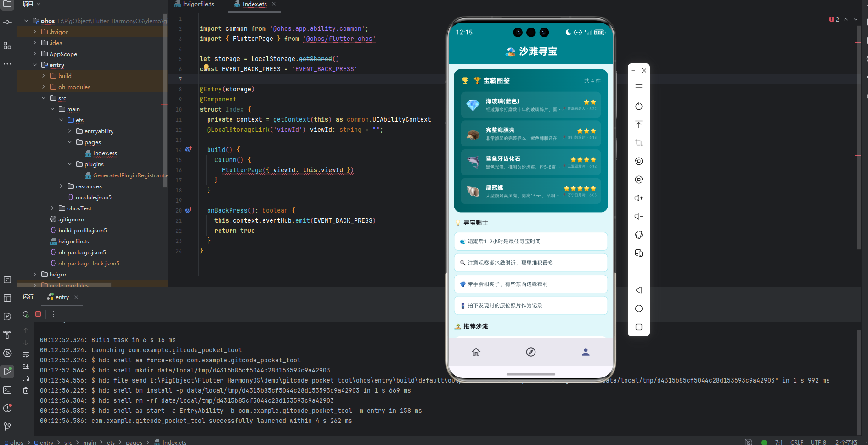Collapse the entry module folder
Viewport: 868px width, 445px height.
pos(35,65)
